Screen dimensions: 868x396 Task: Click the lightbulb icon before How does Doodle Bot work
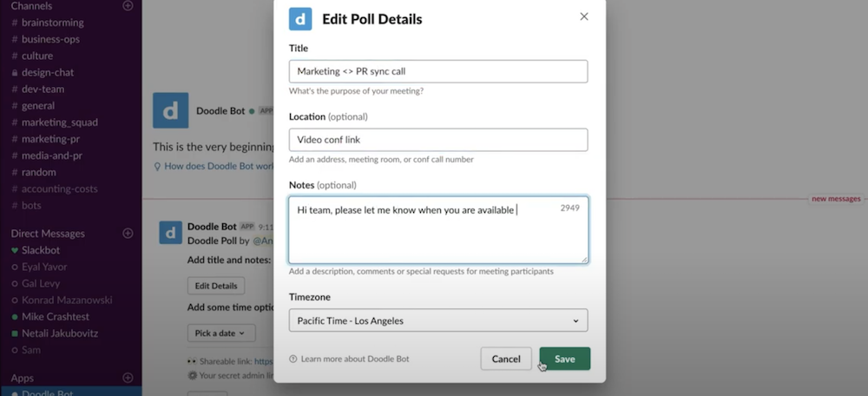pos(157,166)
